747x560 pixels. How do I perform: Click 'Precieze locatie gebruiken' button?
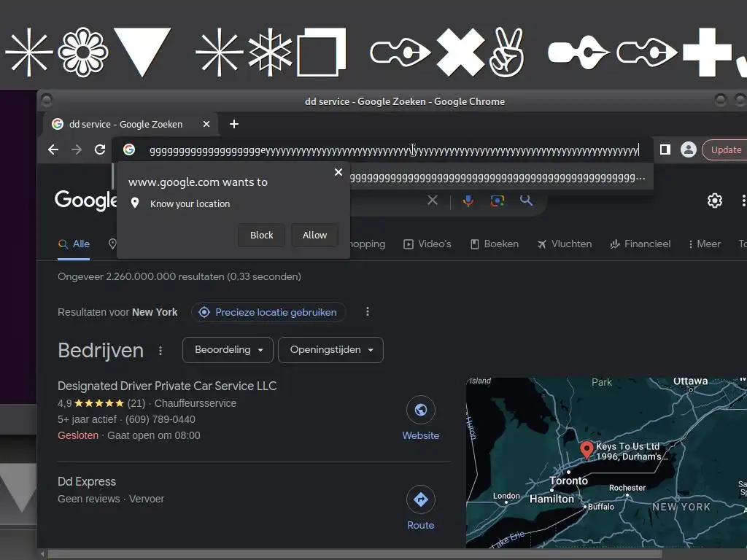[x=268, y=312]
